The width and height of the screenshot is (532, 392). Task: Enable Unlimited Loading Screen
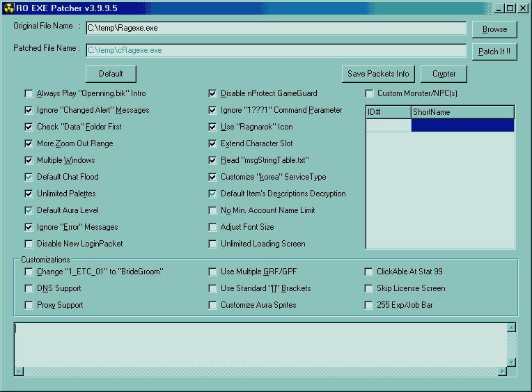click(x=213, y=244)
